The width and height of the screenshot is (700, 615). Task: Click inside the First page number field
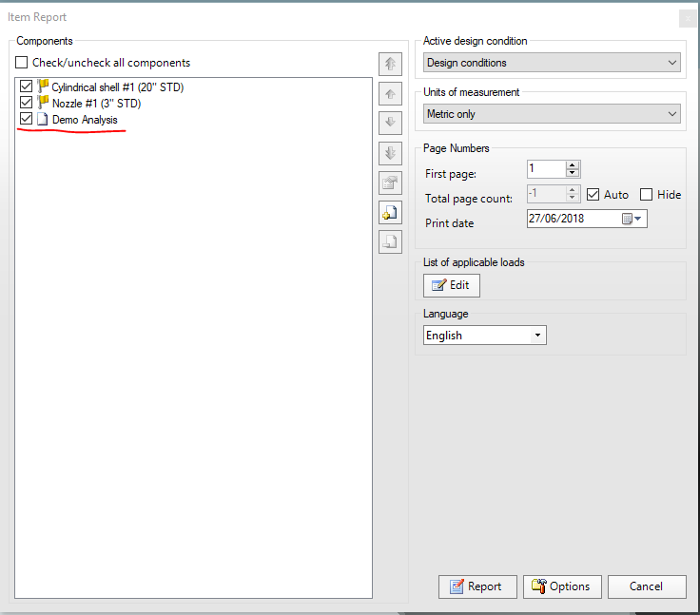pos(547,169)
